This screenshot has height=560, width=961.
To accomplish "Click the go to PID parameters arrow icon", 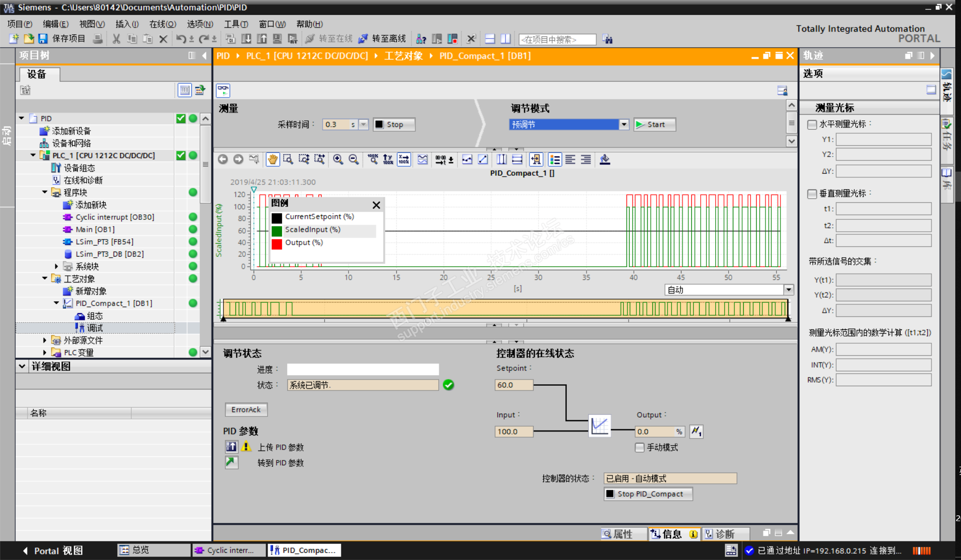I will point(231,463).
